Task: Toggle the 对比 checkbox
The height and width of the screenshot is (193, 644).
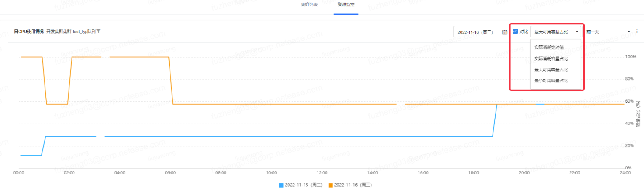Action: 515,32
